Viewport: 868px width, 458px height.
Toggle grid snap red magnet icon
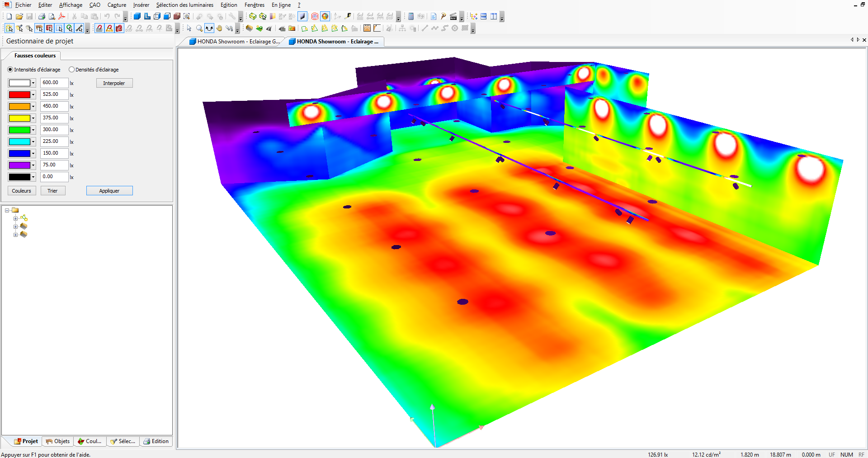(99, 28)
